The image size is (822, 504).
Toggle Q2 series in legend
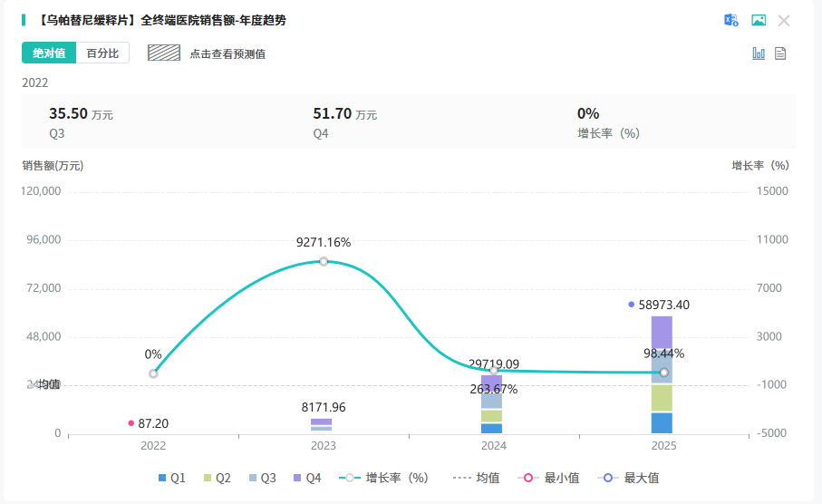point(217,478)
